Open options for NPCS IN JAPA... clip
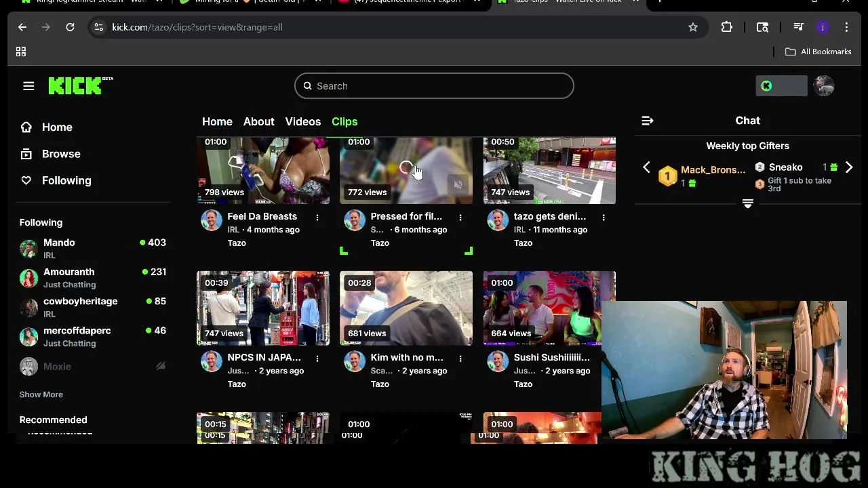Image resolution: width=868 pixels, height=488 pixels. [x=317, y=358]
